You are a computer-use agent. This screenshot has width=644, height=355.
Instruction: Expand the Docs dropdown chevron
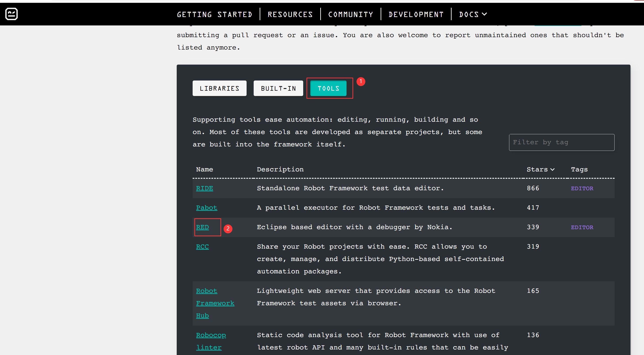coord(484,14)
